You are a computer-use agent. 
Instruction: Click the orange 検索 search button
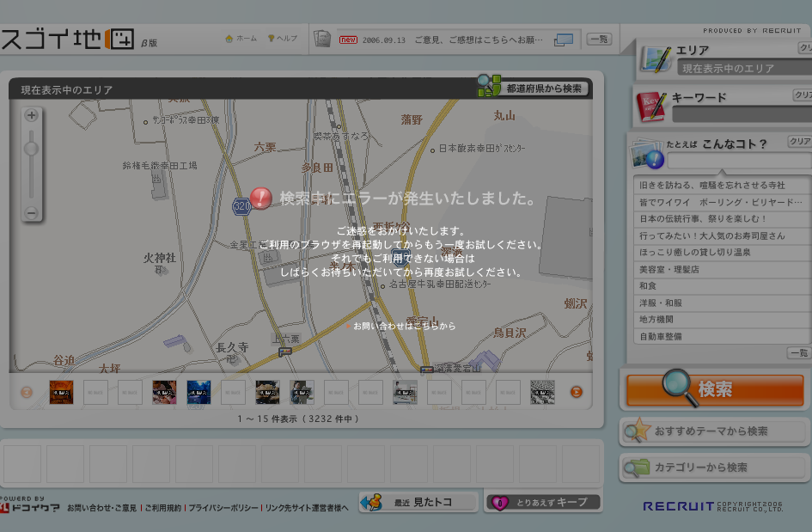[x=714, y=389]
